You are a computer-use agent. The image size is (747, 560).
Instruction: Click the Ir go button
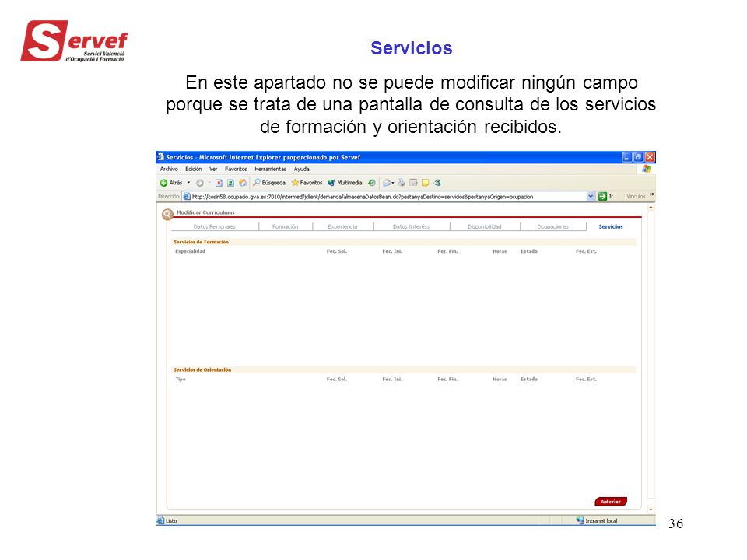[x=606, y=197]
